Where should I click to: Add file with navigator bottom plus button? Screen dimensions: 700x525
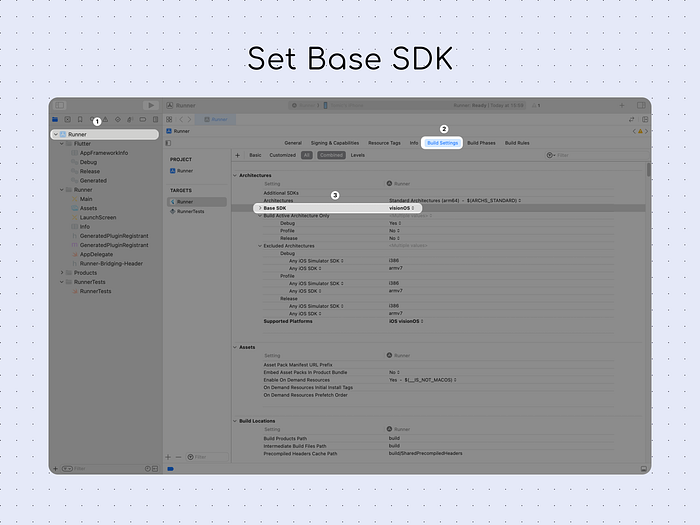tap(55, 469)
